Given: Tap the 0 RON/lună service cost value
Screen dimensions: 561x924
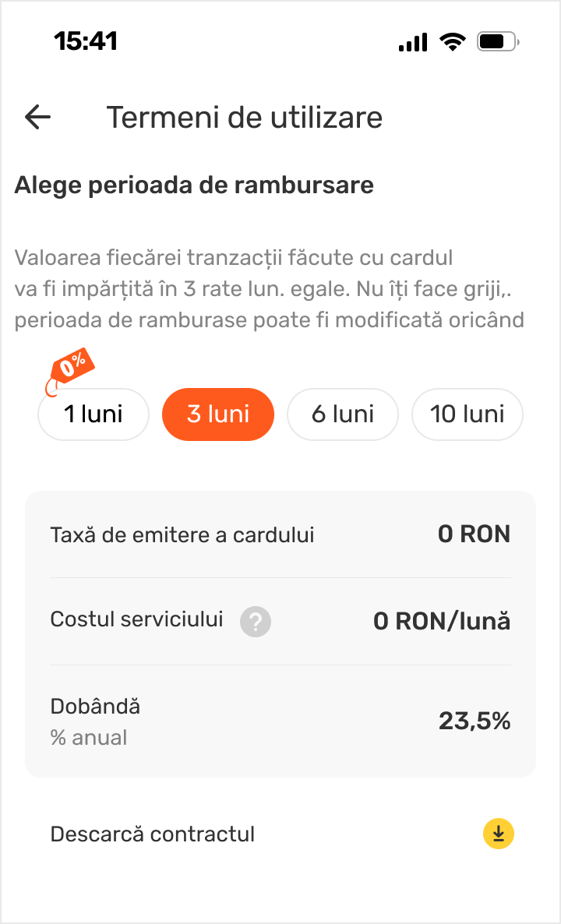Looking at the screenshot, I should click(x=442, y=622).
